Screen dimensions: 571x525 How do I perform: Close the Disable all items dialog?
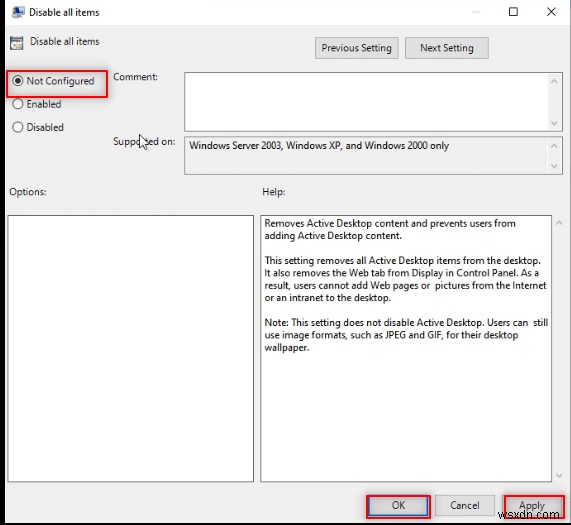[x=551, y=12]
